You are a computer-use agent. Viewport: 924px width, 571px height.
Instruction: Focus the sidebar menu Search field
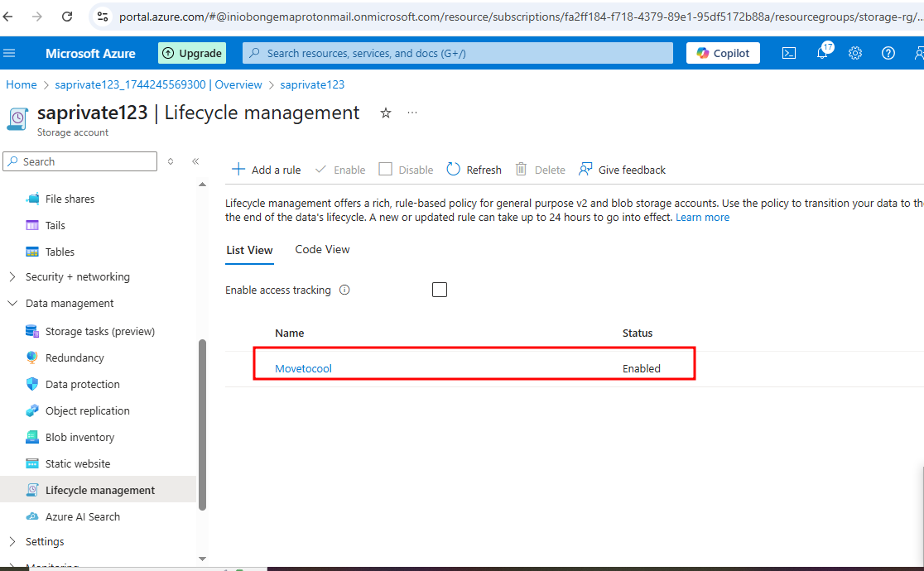point(80,161)
